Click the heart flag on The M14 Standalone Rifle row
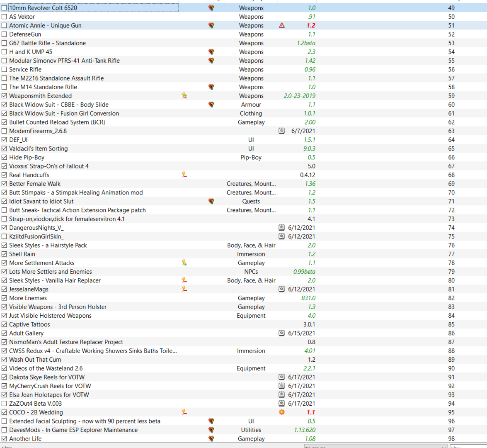Image resolution: width=487 pixels, height=448 pixels. click(211, 87)
